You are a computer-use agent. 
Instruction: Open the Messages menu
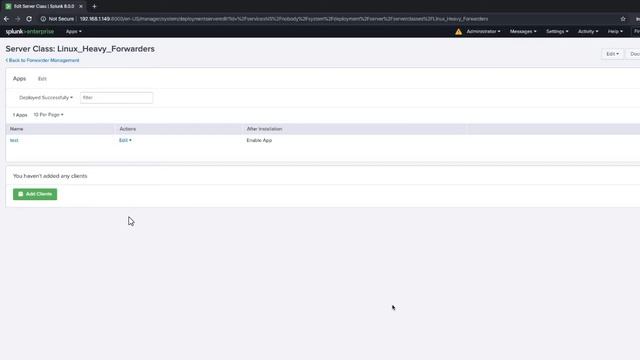pyautogui.click(x=523, y=31)
